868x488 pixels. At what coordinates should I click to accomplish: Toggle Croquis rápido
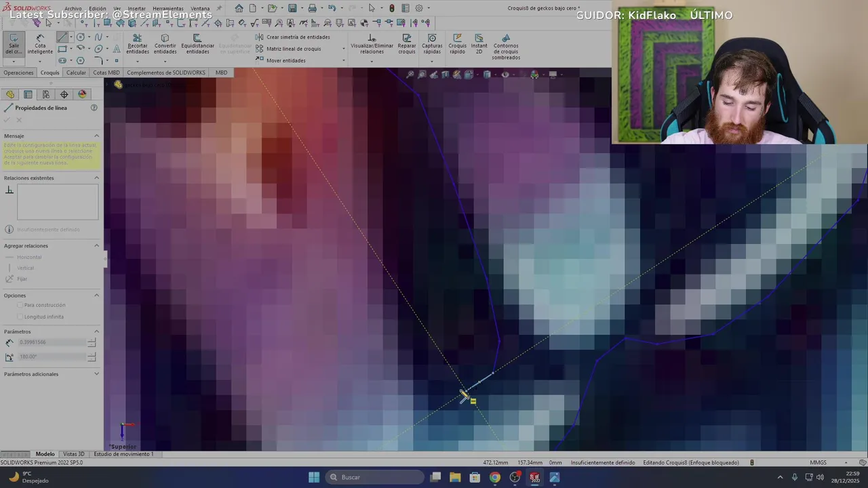pos(457,45)
